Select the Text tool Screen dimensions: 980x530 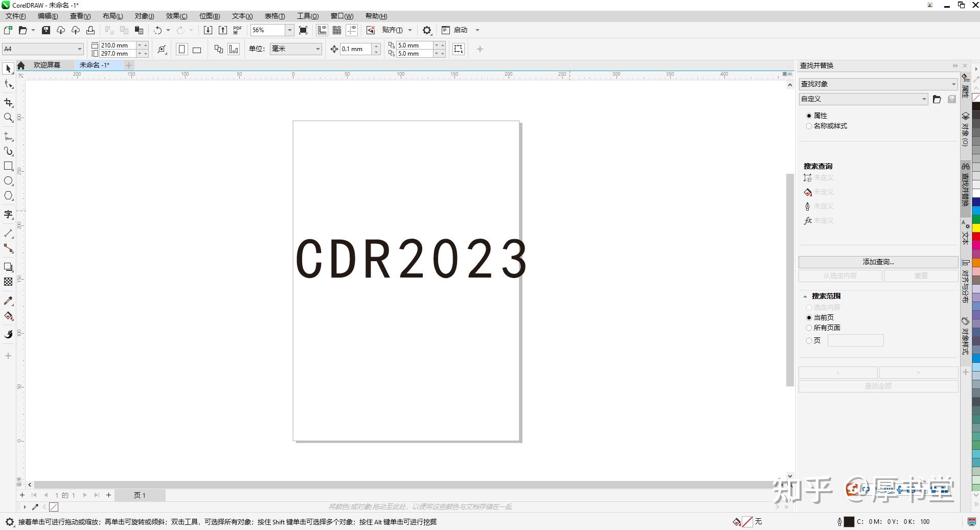8,215
